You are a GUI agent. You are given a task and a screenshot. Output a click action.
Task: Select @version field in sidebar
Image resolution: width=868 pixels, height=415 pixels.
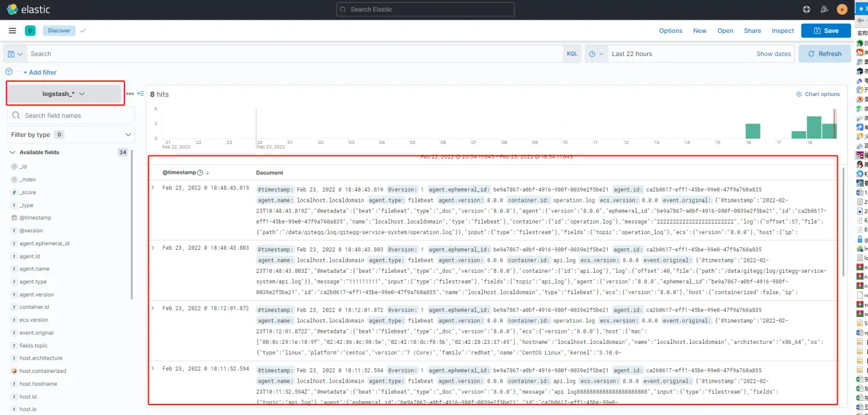coord(31,231)
